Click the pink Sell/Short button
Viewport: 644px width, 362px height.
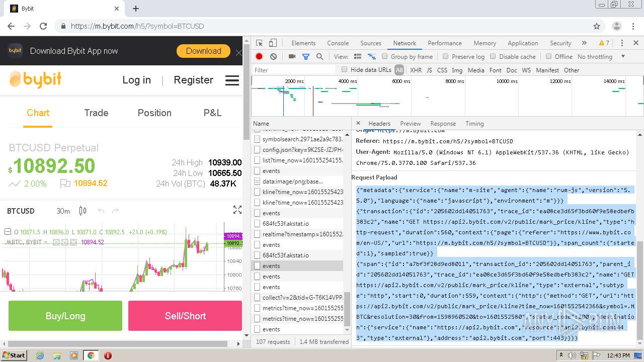185,316
